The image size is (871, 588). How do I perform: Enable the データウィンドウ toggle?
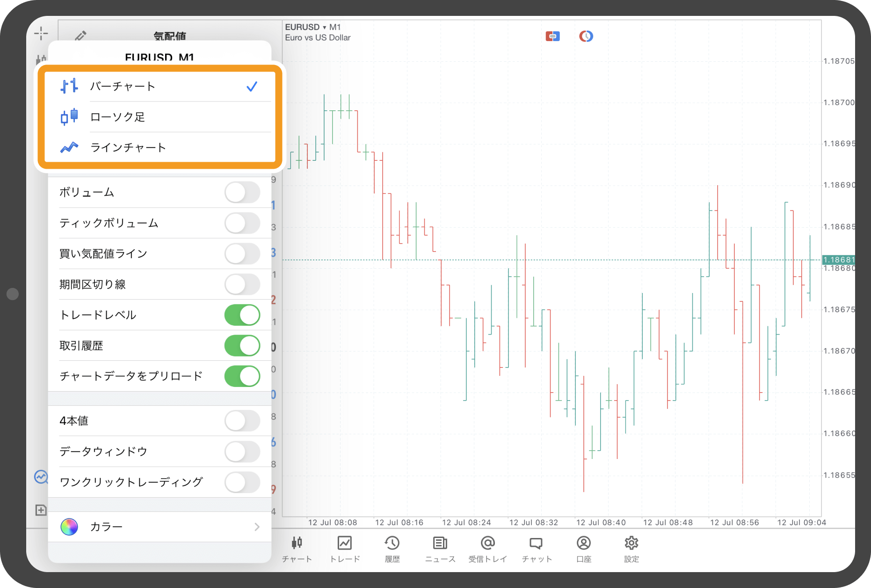pos(242,452)
